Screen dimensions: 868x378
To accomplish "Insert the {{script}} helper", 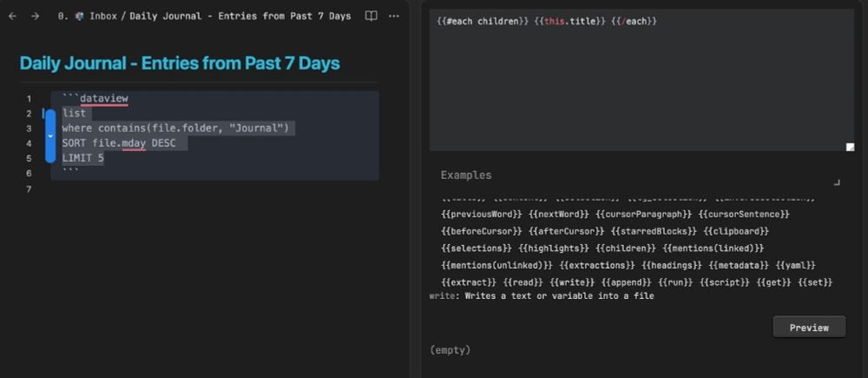I will [725, 282].
